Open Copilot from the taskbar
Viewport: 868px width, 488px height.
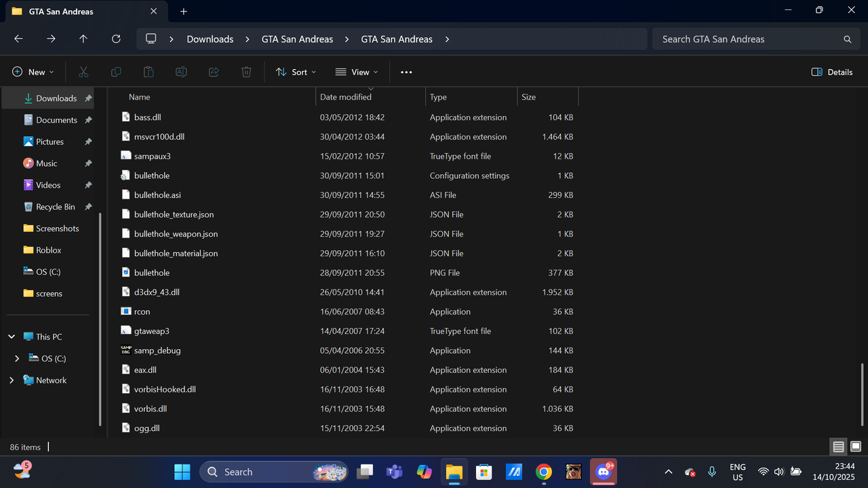424,472
